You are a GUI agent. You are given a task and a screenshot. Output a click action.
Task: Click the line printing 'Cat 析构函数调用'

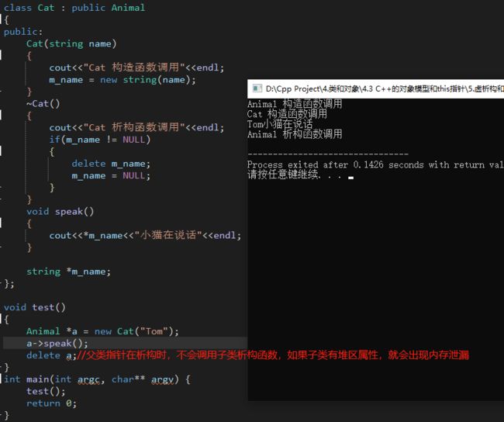tap(136, 127)
